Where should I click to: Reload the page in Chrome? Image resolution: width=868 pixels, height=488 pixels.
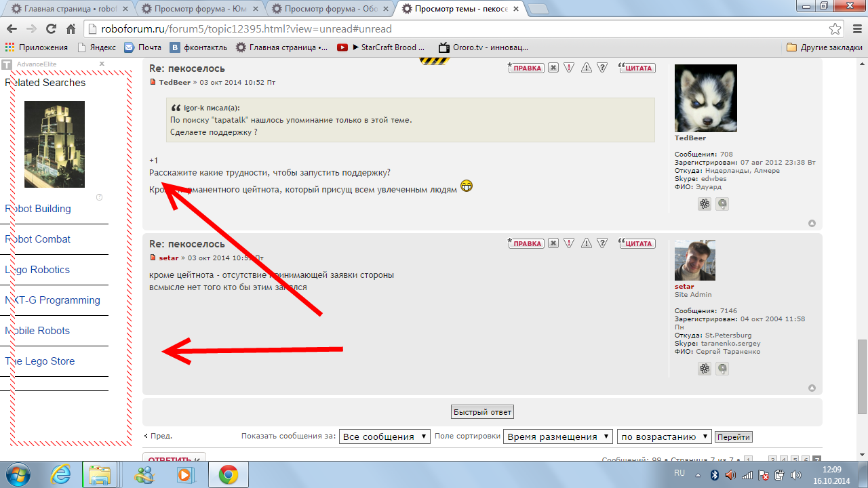51,29
